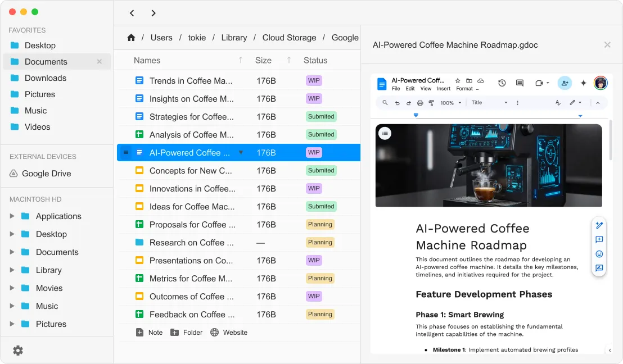The width and height of the screenshot is (623, 364).
Task: Sort by the Names column header
Action: click(x=147, y=60)
